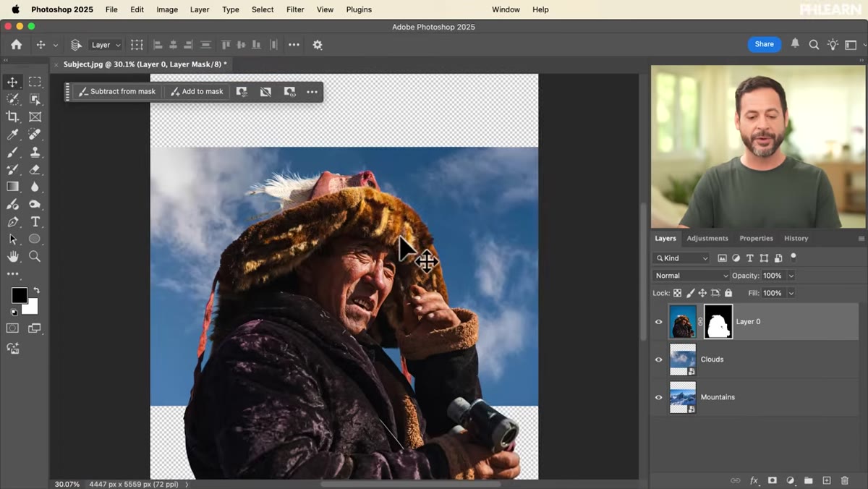
Task: Open the Layers panel menu
Action: 861,239
